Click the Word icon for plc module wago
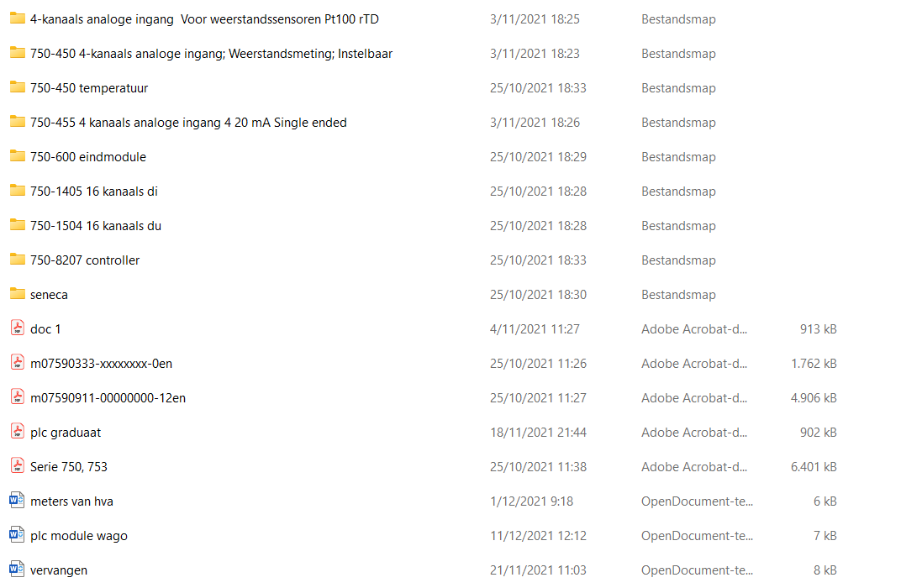Image resolution: width=901 pixels, height=588 pixels. [x=17, y=534]
